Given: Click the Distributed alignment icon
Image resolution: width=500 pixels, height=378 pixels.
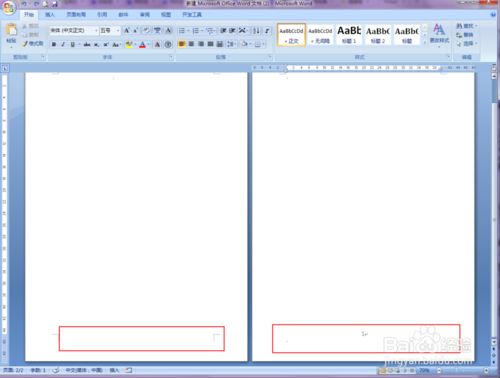Looking at the screenshot, I should click(220, 44).
